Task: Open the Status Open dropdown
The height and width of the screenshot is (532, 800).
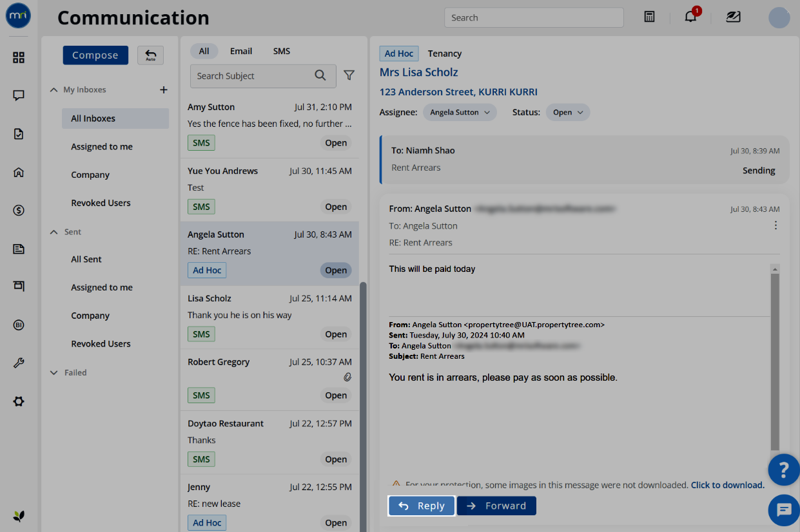Action: tap(568, 112)
